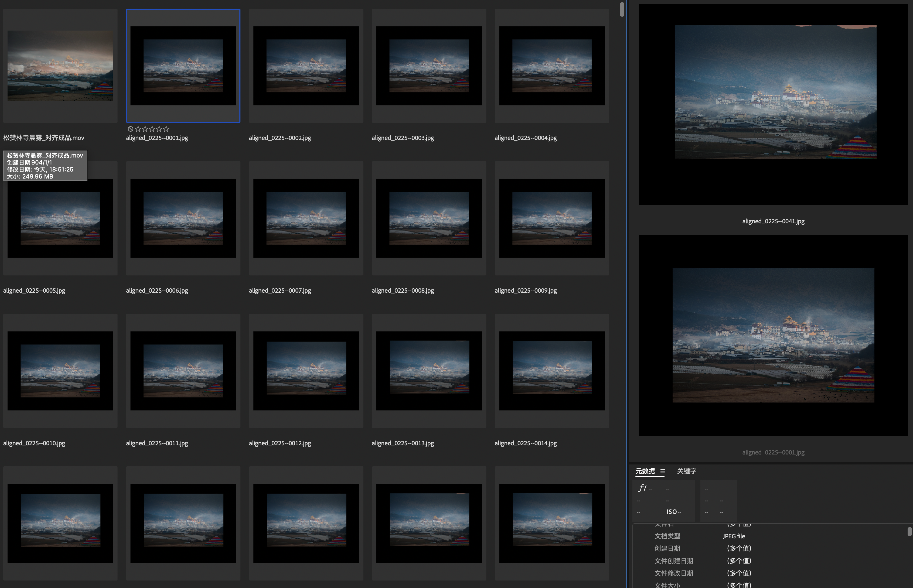Image resolution: width=913 pixels, height=588 pixels.
Task: Switch to the 关键字 tab
Action: point(687,471)
